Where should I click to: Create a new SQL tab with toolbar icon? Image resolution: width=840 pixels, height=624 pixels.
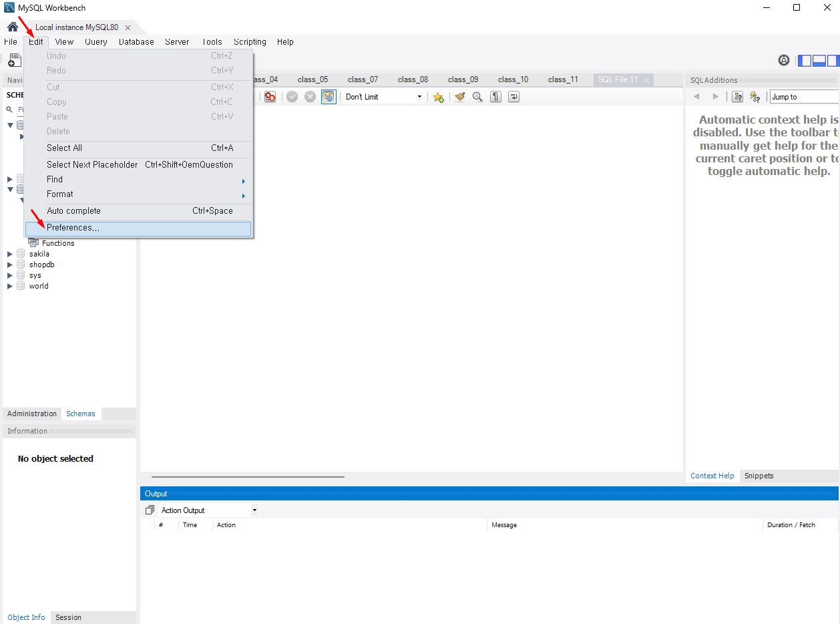(14, 60)
